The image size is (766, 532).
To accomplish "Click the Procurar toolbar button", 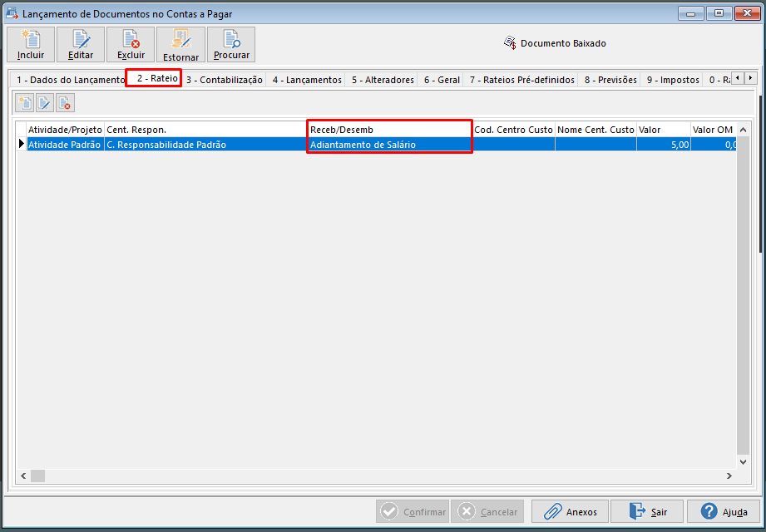I will 231,44.
